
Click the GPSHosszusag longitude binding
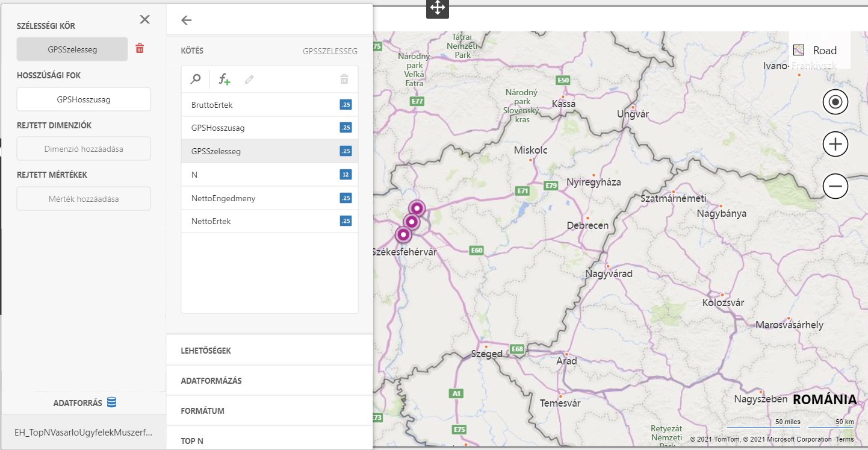point(83,99)
